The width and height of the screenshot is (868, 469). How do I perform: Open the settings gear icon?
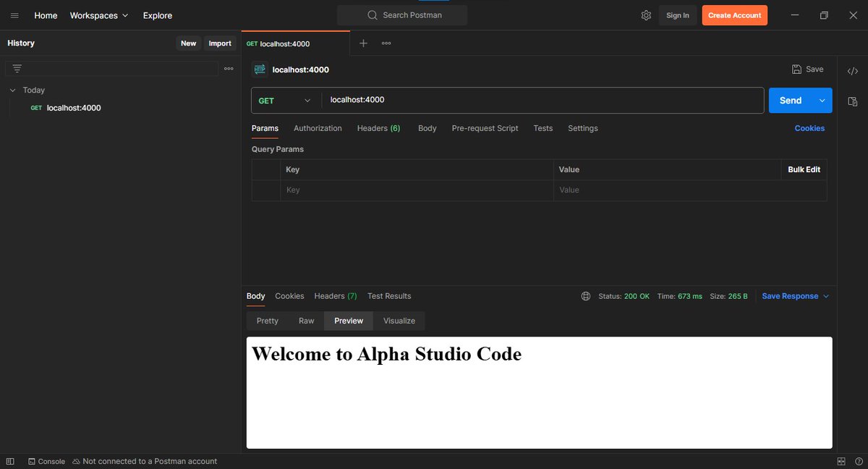point(646,15)
